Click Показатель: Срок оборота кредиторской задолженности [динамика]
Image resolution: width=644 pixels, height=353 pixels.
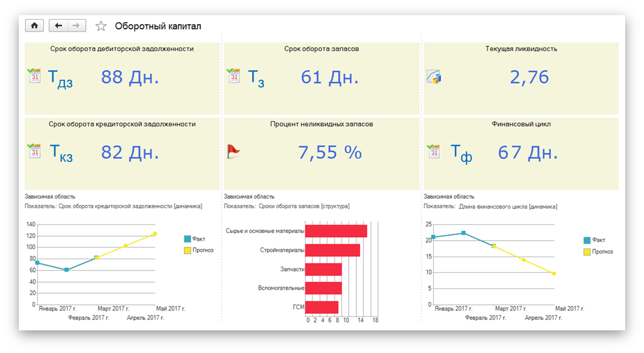114,206
